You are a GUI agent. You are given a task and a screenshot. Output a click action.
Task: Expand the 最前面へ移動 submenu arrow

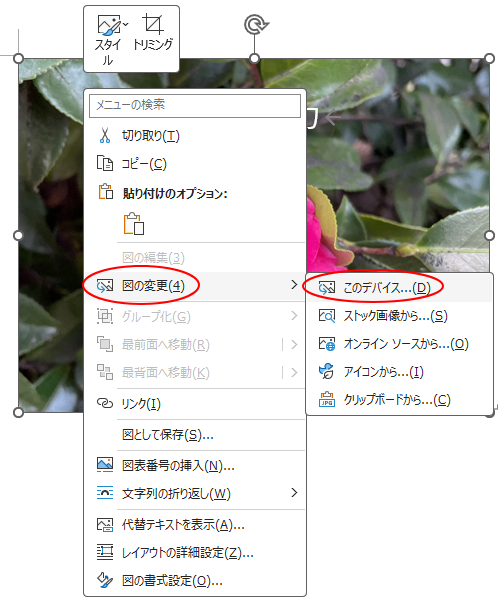(x=294, y=344)
